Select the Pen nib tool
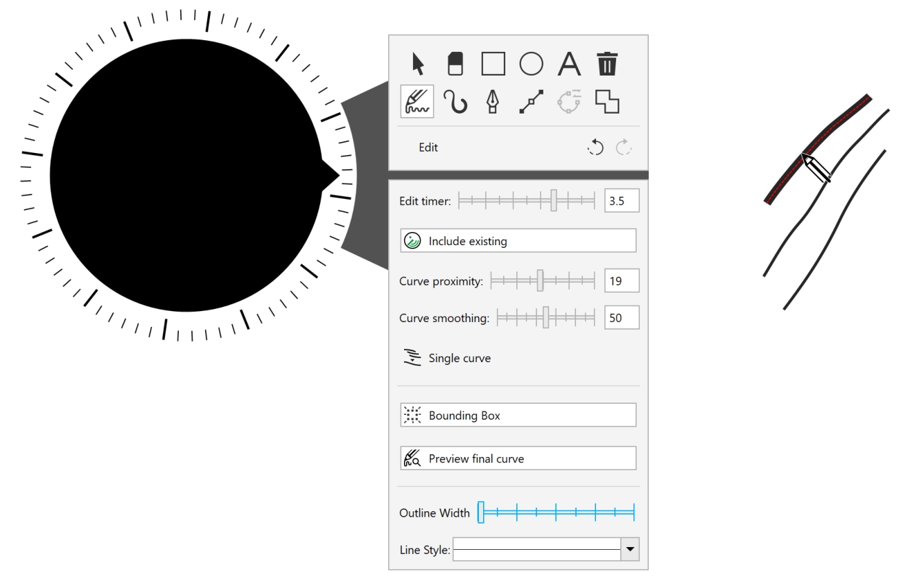The height and width of the screenshot is (588, 910). coord(493,103)
